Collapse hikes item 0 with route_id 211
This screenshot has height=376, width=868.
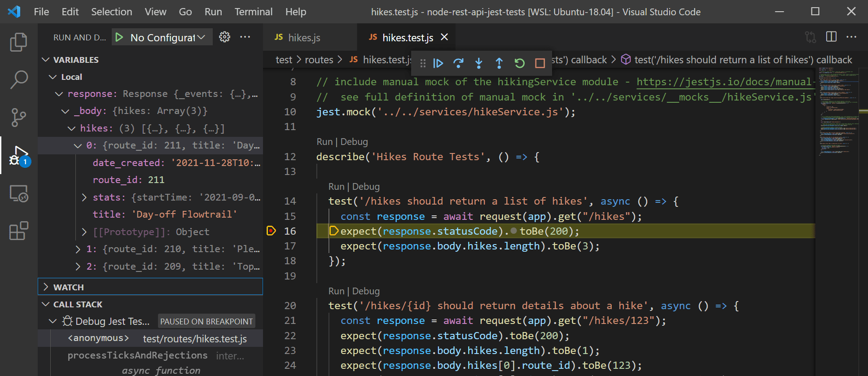78,146
